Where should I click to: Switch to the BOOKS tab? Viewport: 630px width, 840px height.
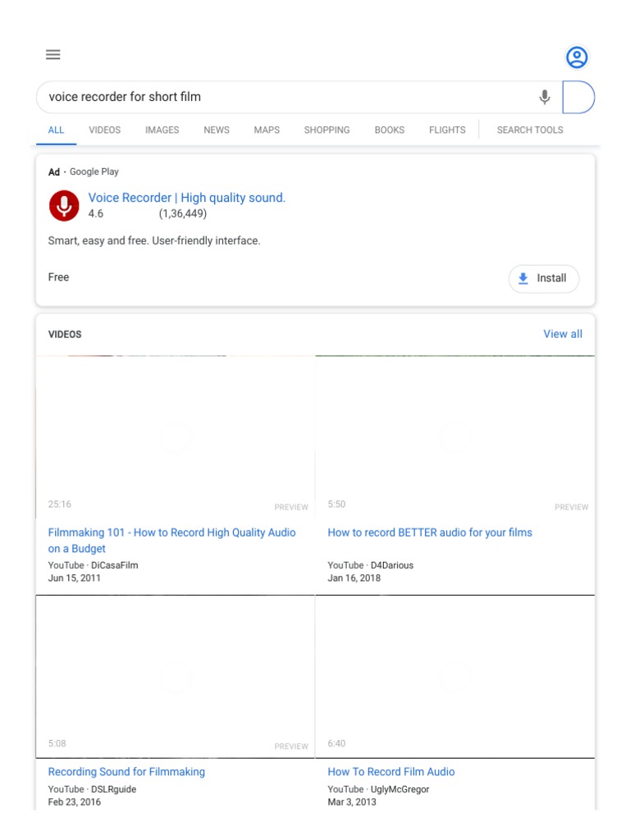coord(390,130)
